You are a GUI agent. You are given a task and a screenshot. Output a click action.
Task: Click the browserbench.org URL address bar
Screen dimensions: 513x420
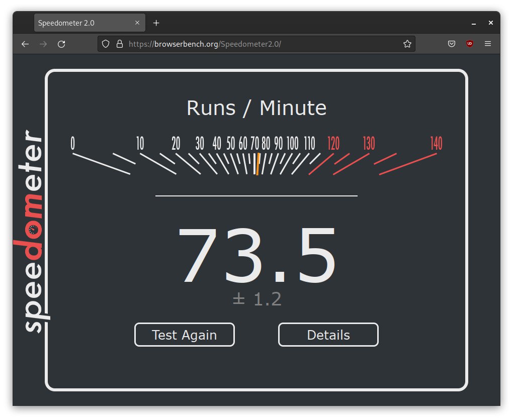[x=256, y=44]
